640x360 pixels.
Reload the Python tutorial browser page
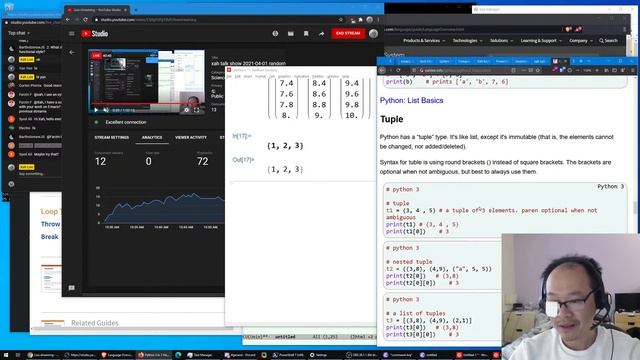pyautogui.click(x=398, y=70)
